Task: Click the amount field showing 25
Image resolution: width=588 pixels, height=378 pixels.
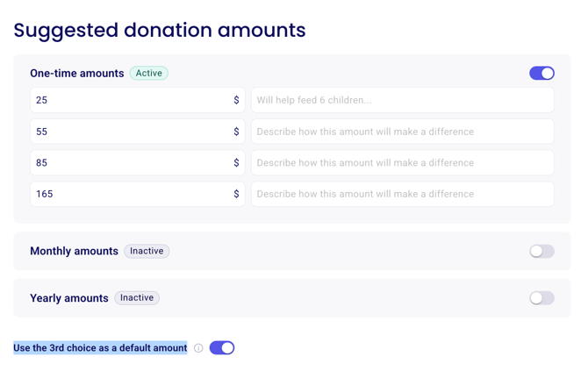Action: pos(132,101)
